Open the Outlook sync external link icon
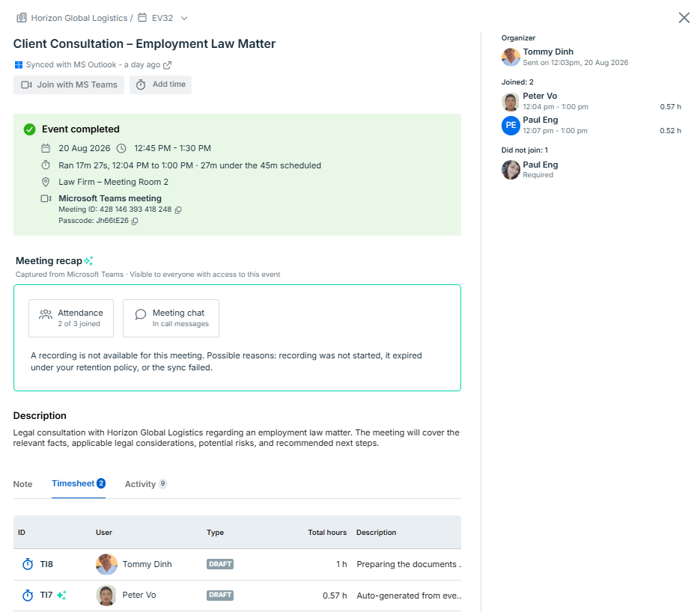Viewport: 700px width, 612px height. pyautogui.click(x=167, y=65)
